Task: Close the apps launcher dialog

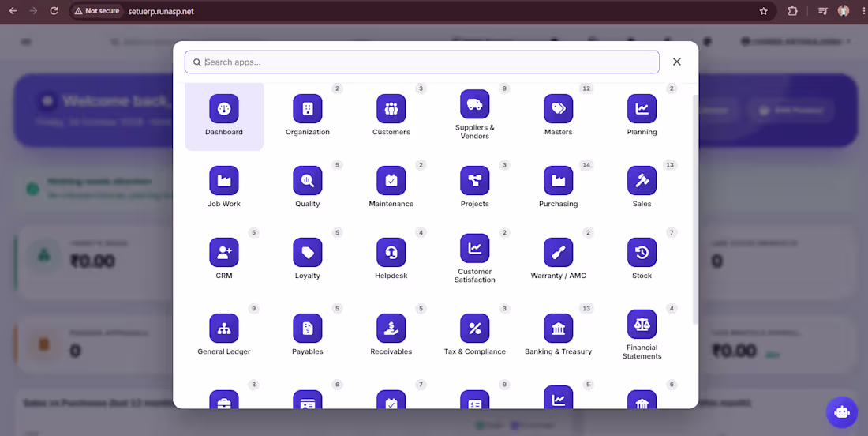Action: (x=676, y=62)
